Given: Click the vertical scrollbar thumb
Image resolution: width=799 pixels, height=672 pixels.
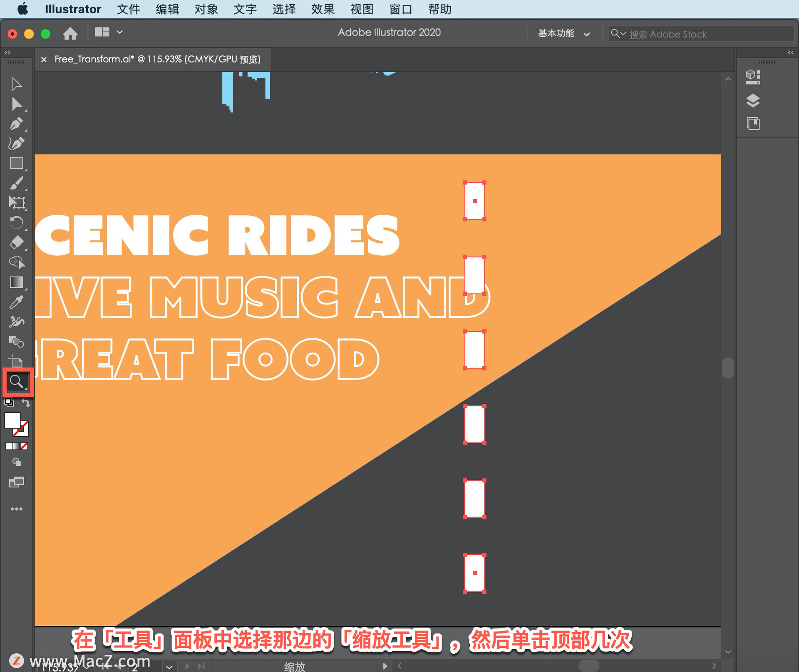Looking at the screenshot, I should 728,368.
